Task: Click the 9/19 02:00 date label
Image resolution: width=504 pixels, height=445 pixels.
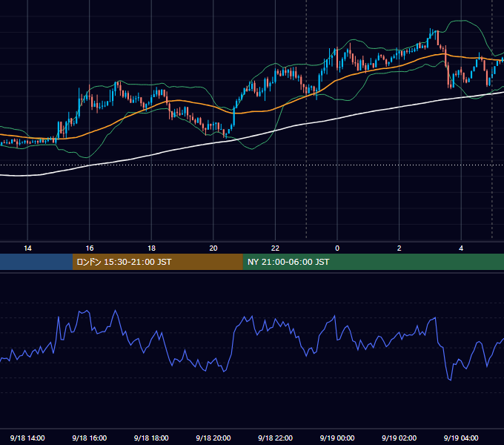Action: point(399,438)
